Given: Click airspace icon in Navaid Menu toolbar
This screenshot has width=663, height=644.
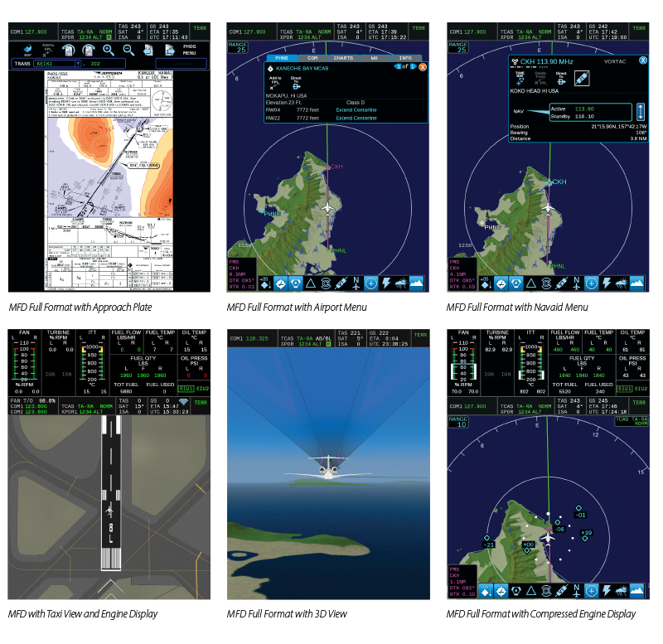Looking at the screenshot, I should tap(546, 283).
